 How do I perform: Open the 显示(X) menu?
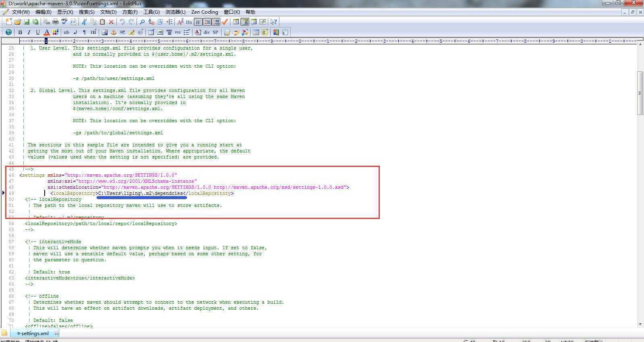[65, 12]
